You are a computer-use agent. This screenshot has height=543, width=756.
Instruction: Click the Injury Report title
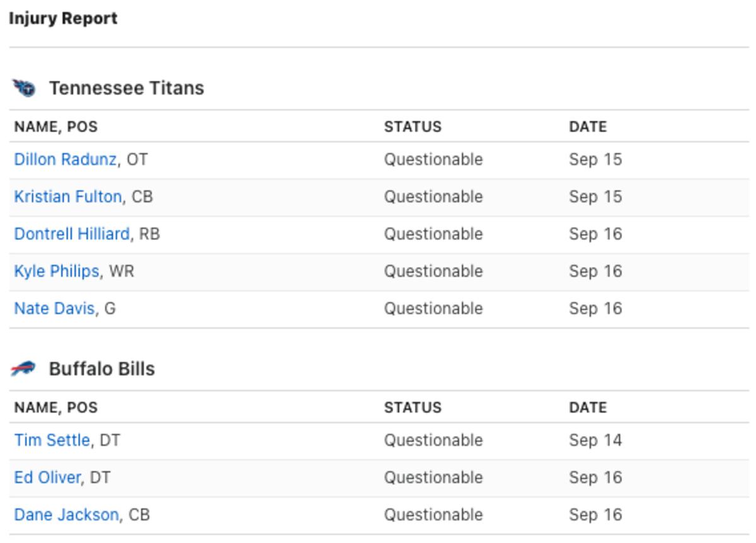[x=63, y=19]
